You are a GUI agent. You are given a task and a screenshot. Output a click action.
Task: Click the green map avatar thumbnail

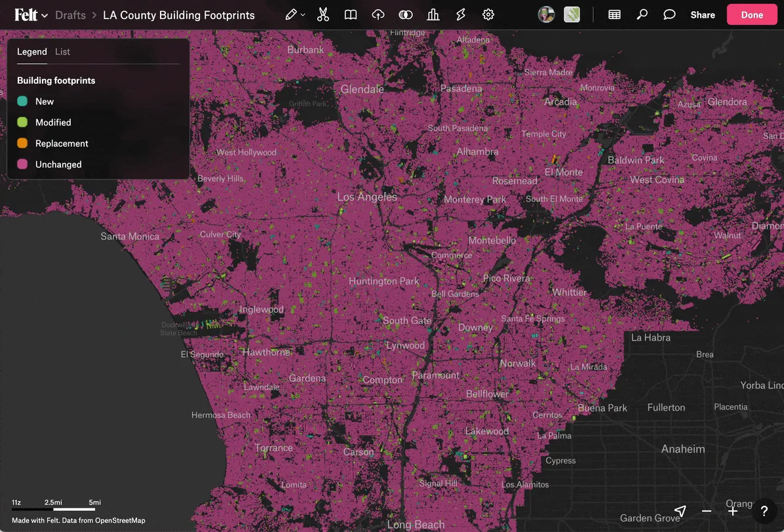[x=572, y=14]
